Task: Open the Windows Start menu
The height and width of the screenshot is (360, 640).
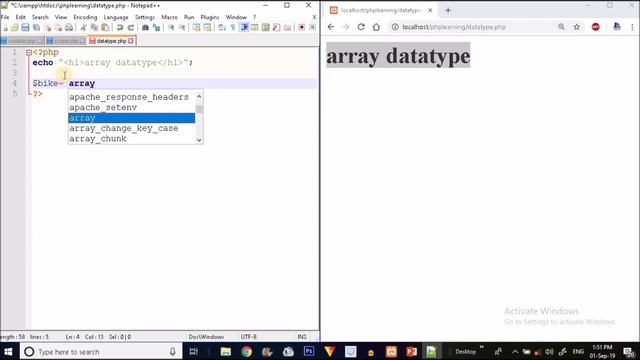Action: 8,351
